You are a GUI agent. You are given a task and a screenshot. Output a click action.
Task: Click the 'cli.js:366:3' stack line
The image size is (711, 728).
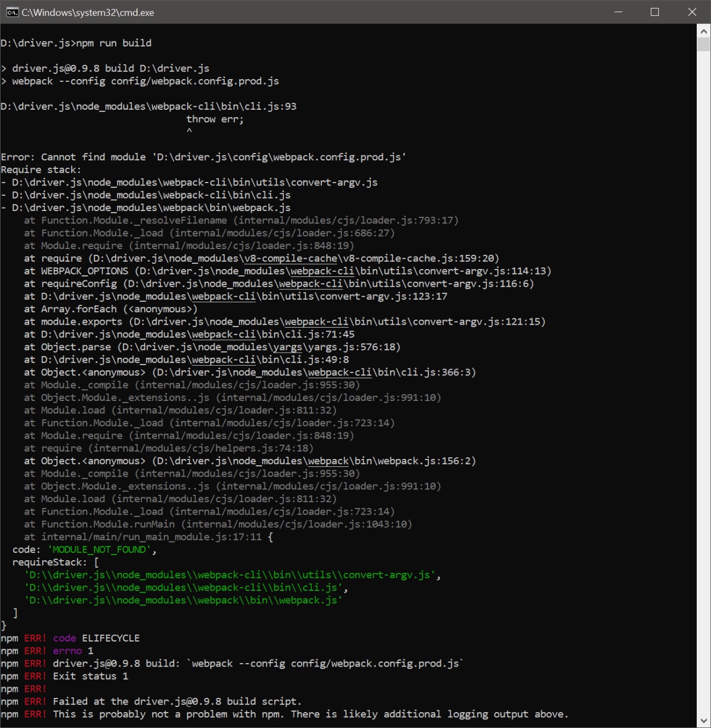click(x=250, y=372)
